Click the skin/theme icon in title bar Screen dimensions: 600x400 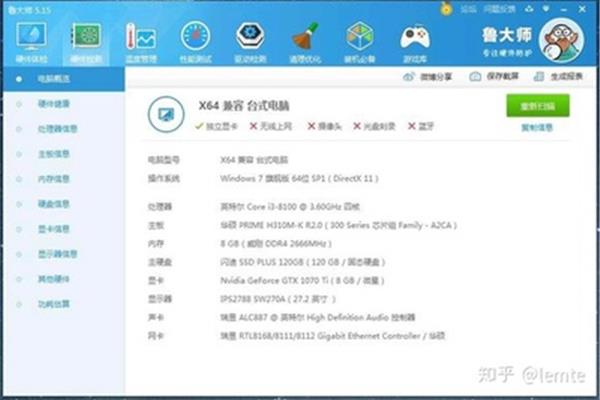tap(529, 9)
